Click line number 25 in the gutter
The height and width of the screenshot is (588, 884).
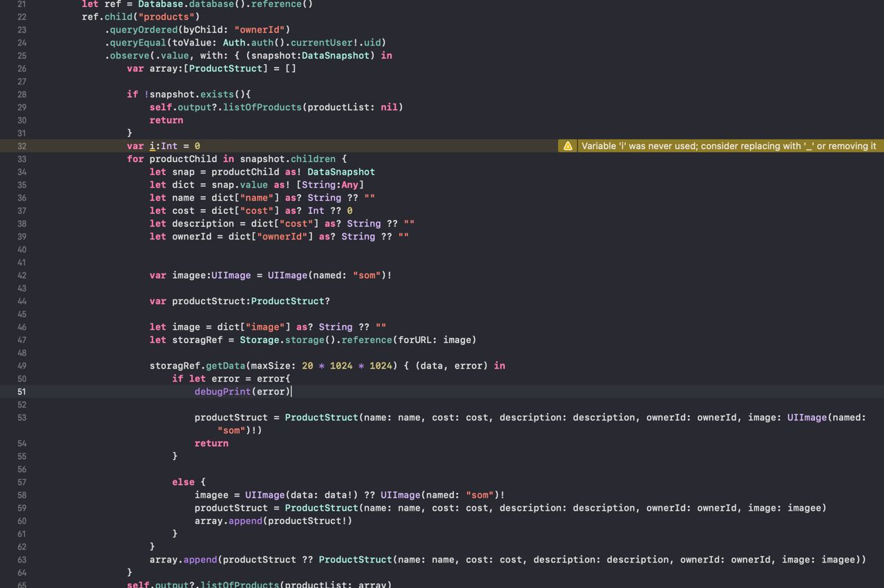21,55
